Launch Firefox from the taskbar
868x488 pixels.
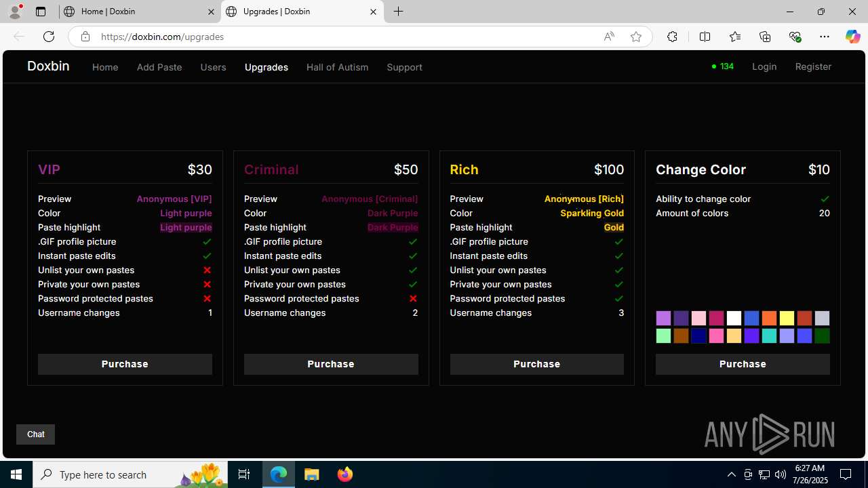click(x=344, y=474)
